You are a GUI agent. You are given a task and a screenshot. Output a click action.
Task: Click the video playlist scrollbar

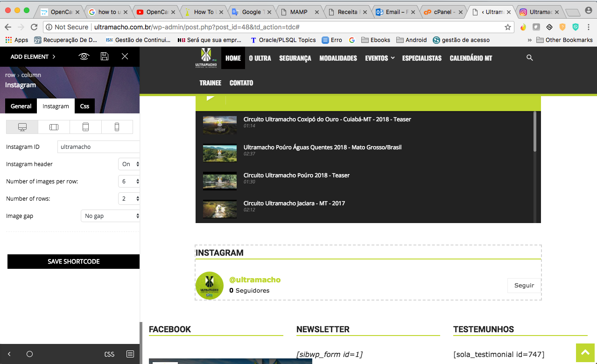point(535,132)
